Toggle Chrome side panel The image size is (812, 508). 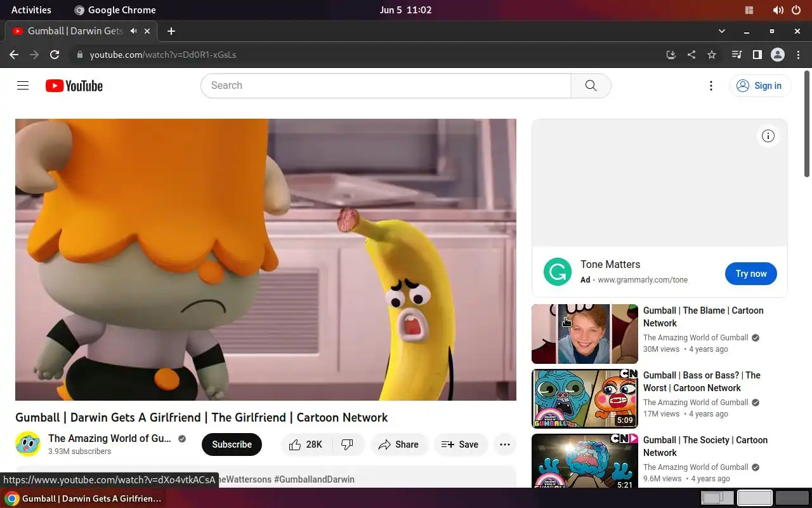[757, 55]
